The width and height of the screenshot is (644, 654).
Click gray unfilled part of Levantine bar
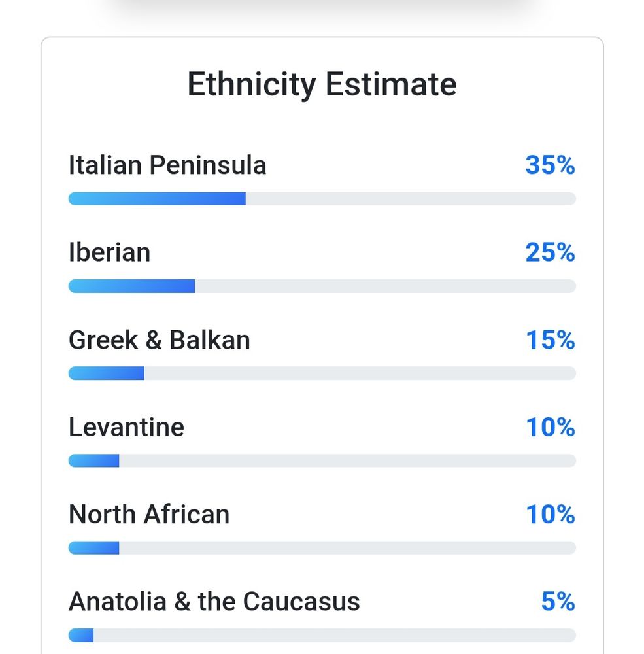347,460
